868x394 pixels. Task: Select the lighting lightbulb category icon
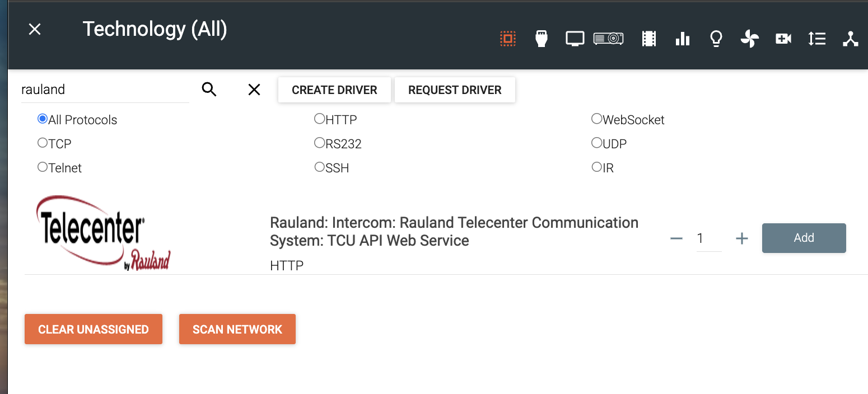click(716, 39)
